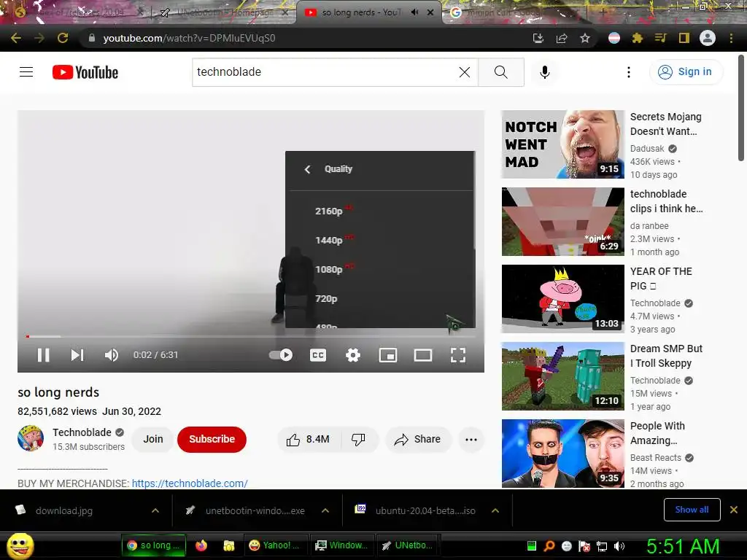Viewport: 747px width, 560px height.
Task: Click tray volume speaker icon
Action: 619,546
